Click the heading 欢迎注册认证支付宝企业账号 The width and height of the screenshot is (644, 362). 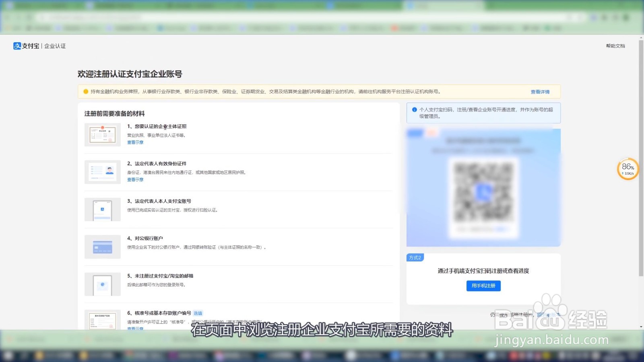coord(130,74)
